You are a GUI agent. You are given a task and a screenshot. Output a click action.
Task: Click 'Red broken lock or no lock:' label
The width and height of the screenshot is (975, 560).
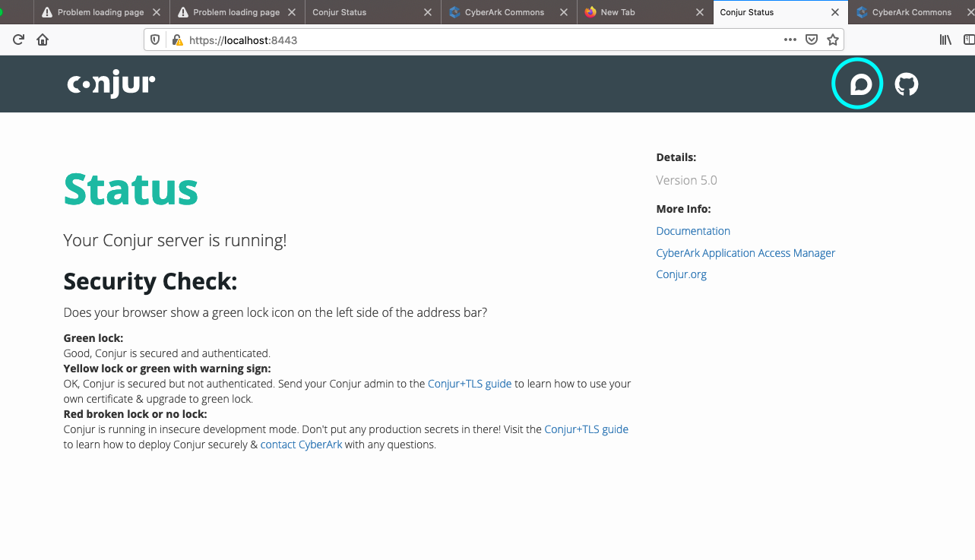click(x=135, y=414)
